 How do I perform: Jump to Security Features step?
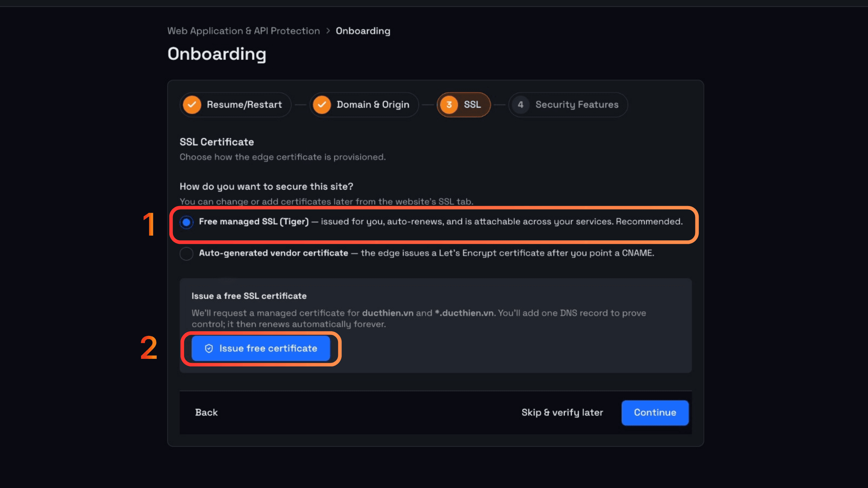(568, 105)
